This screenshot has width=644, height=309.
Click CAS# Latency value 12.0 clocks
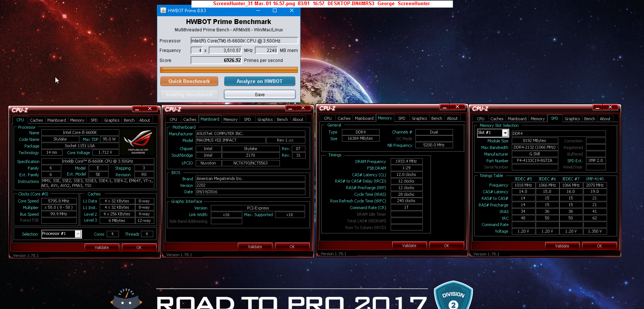406,174
